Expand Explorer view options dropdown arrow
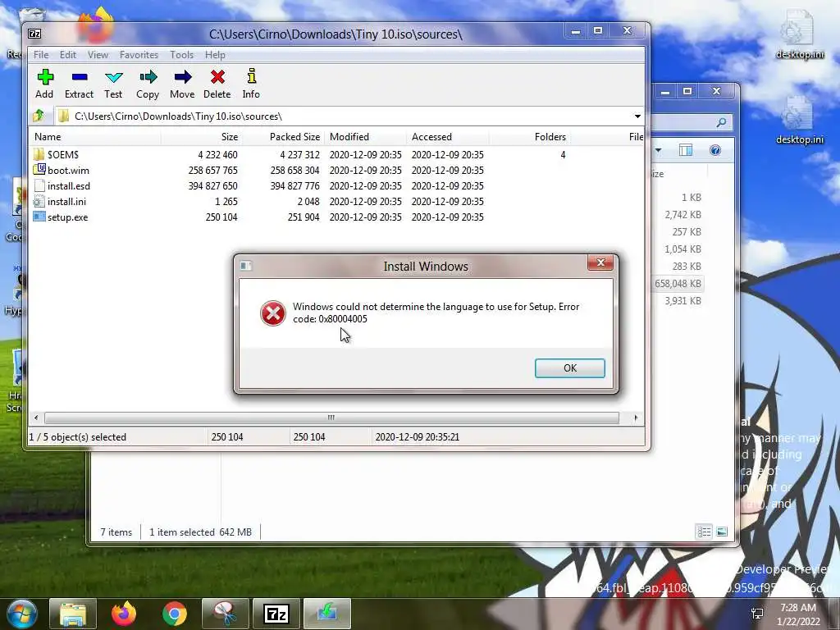The image size is (840, 630). click(x=658, y=151)
